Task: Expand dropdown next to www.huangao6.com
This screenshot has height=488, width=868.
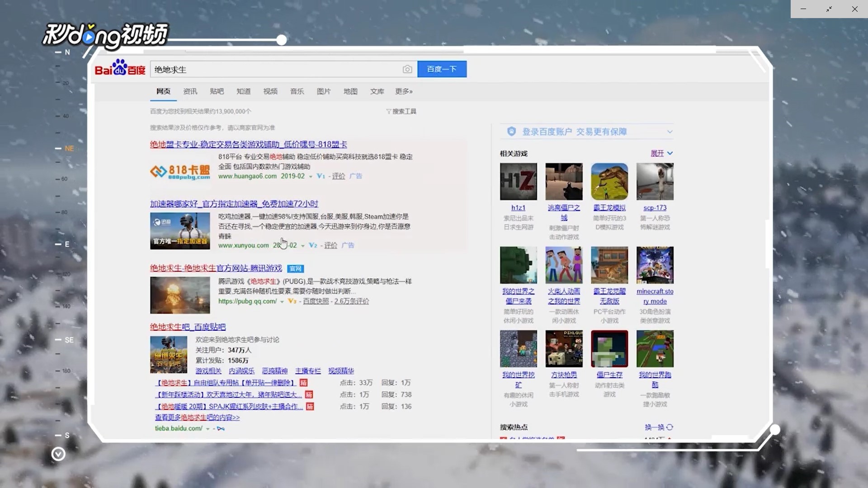Action: tap(311, 176)
